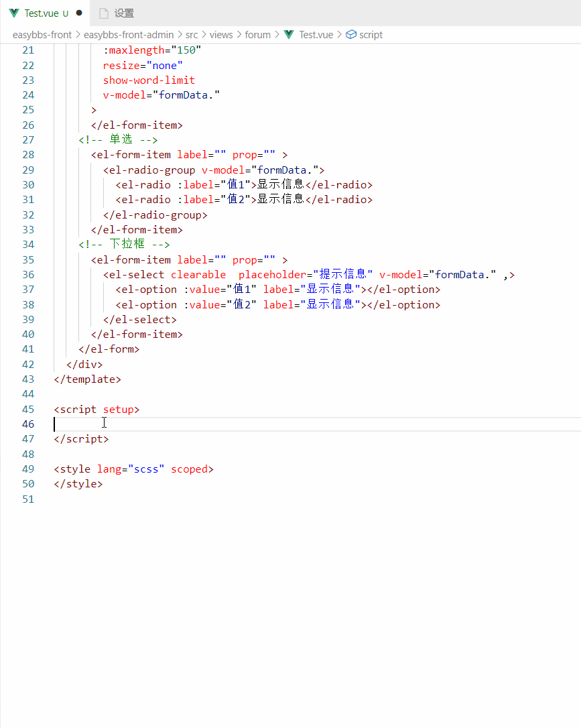Open the script symbol breadcrumb
The width and height of the screenshot is (581, 728).
click(371, 35)
